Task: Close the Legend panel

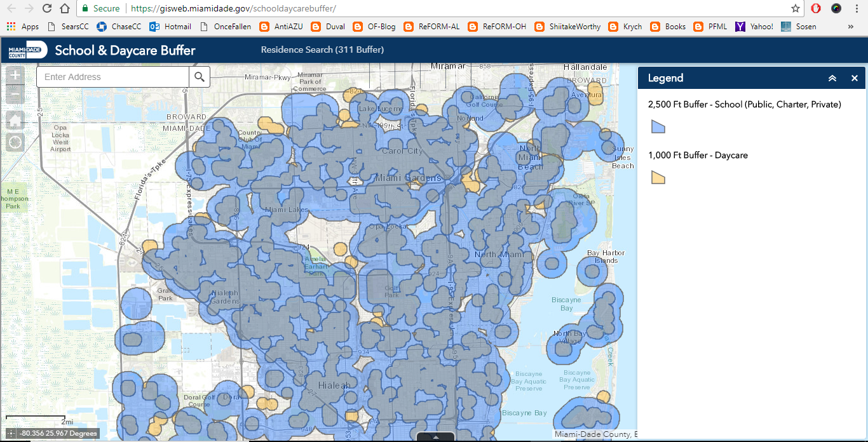Action: [855, 78]
